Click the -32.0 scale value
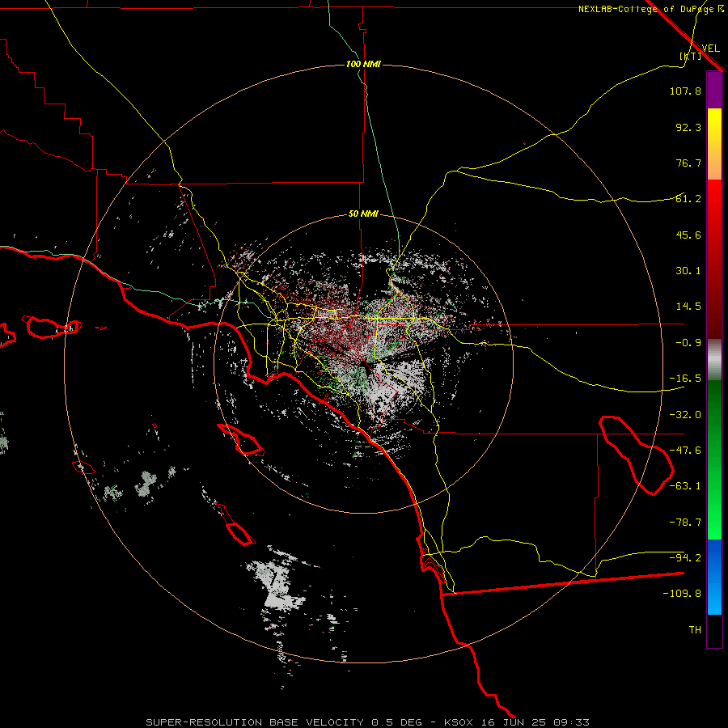The image size is (728, 728). tap(685, 415)
